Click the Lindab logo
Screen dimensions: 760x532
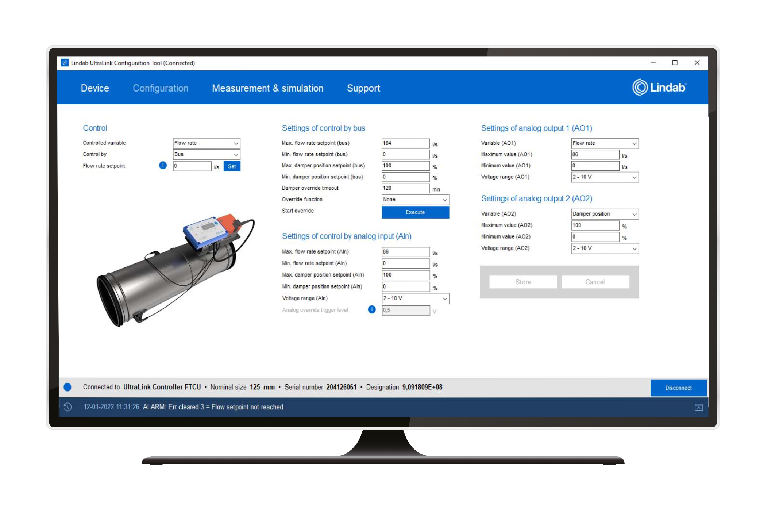tap(659, 88)
